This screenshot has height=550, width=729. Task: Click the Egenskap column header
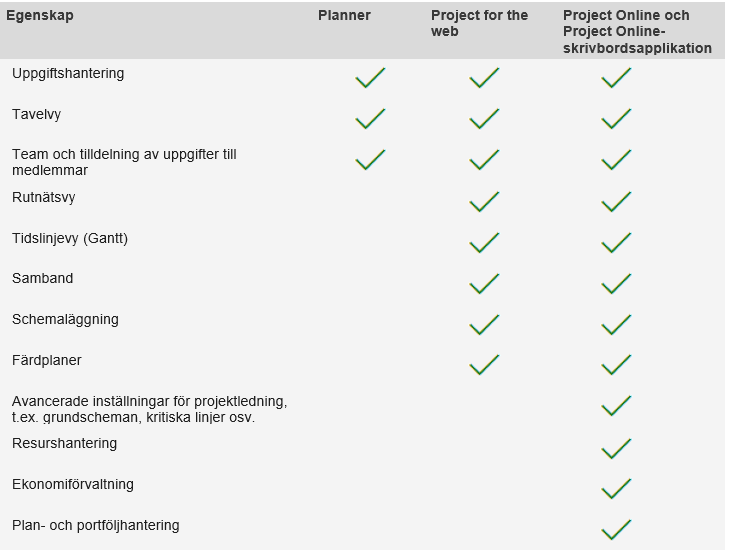coord(40,16)
